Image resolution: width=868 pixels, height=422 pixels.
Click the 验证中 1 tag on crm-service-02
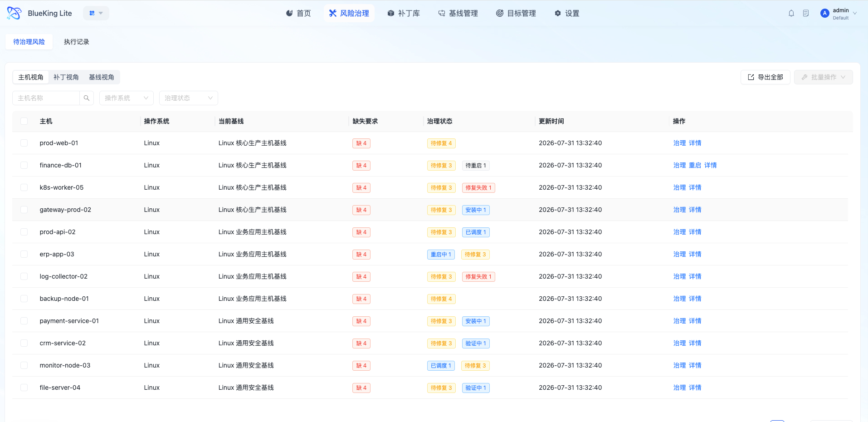tap(476, 343)
